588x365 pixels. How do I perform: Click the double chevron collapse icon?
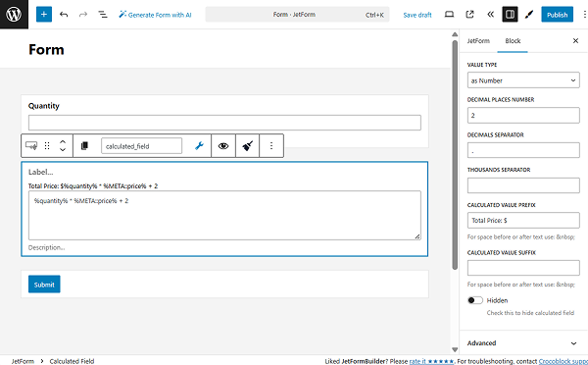point(490,15)
